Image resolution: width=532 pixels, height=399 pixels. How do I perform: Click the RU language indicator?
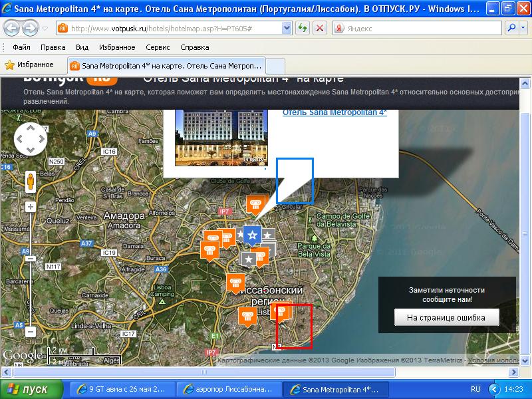(x=475, y=389)
